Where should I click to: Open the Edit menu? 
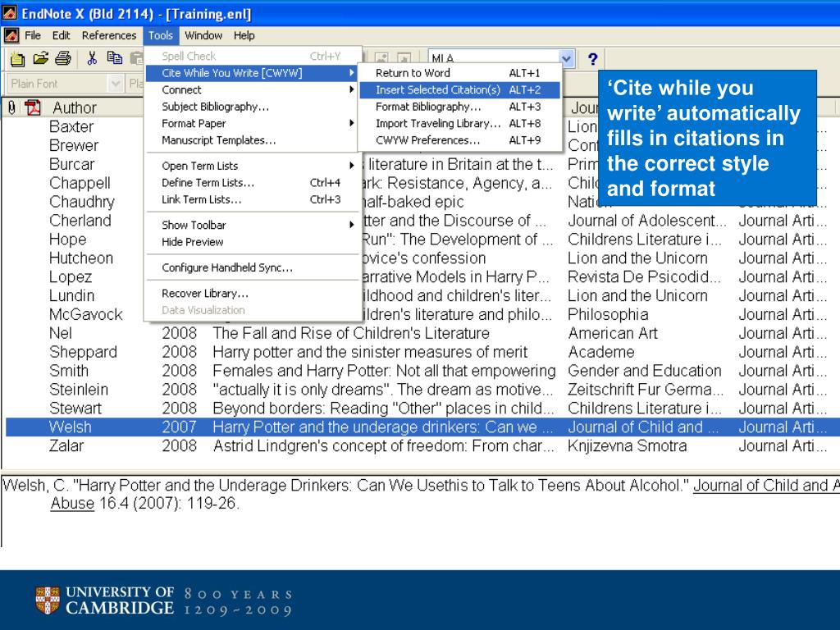point(61,35)
